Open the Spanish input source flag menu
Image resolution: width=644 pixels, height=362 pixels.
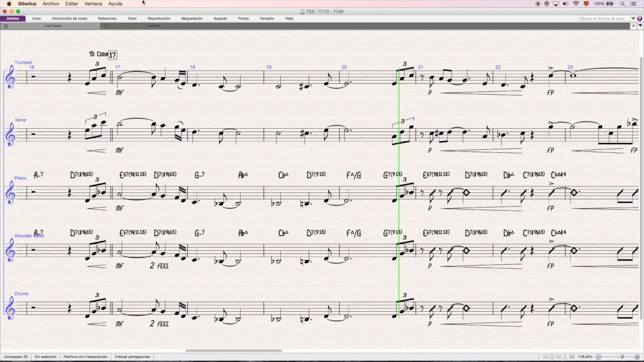click(586, 4)
